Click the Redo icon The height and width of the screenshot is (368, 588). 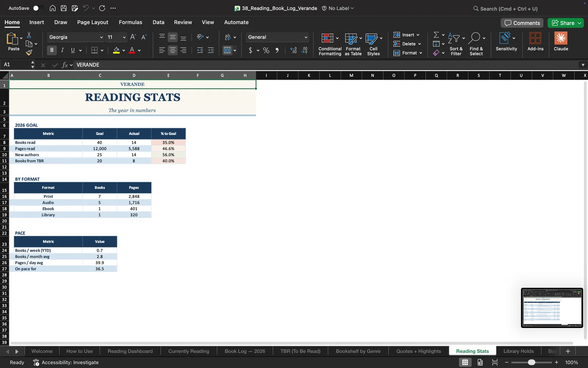(102, 8)
